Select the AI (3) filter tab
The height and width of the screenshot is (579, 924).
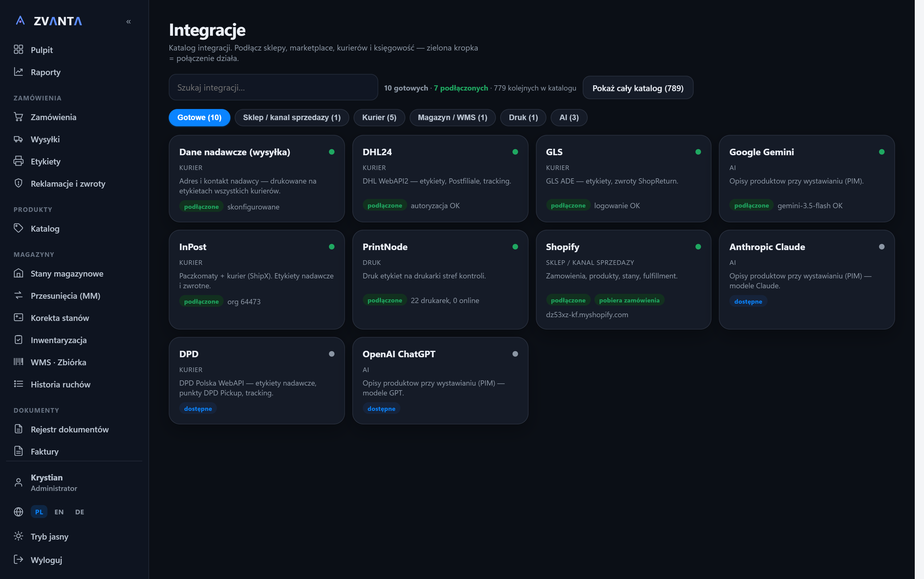click(569, 118)
